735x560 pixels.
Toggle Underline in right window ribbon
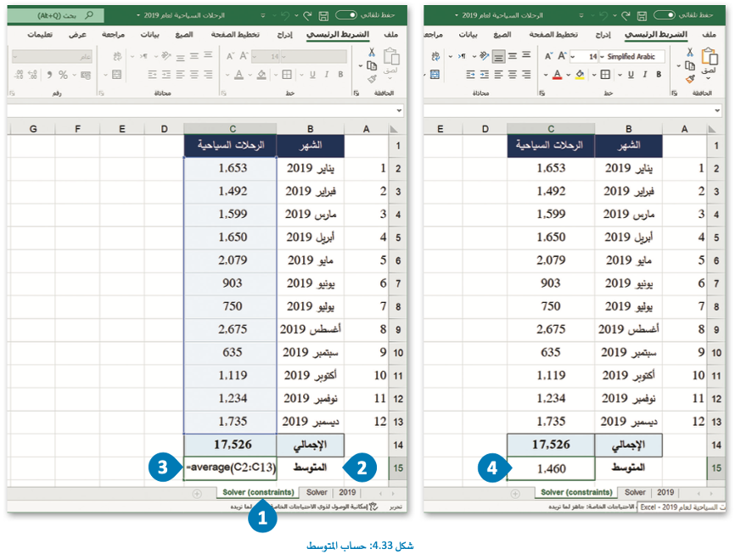pyautogui.click(x=631, y=75)
